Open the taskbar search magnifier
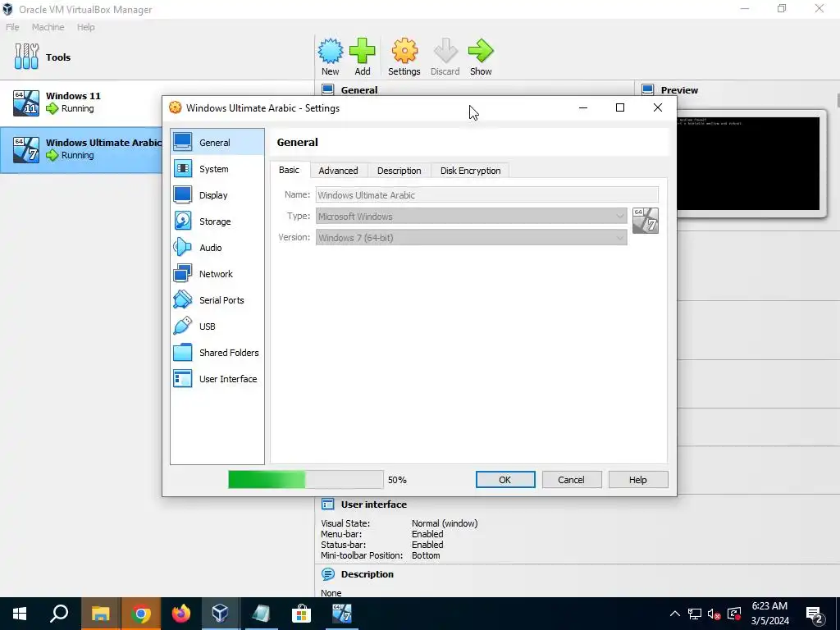 tap(59, 614)
